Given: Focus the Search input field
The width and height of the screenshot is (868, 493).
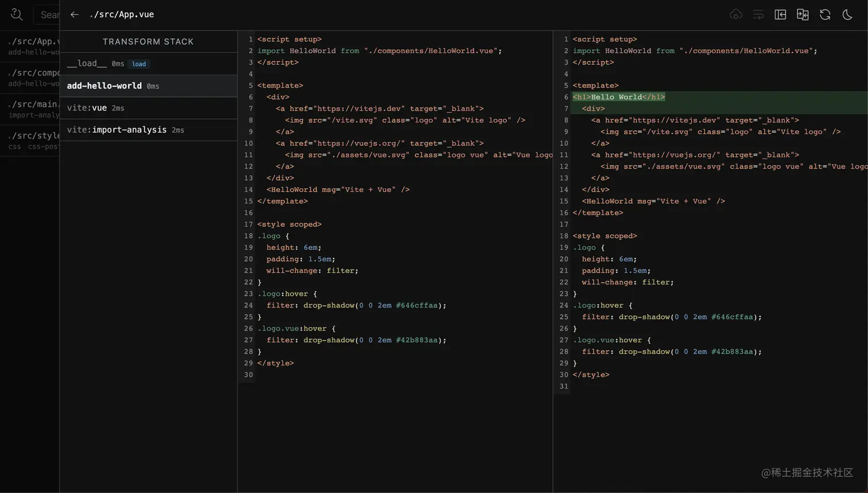Looking at the screenshot, I should click(46, 14).
